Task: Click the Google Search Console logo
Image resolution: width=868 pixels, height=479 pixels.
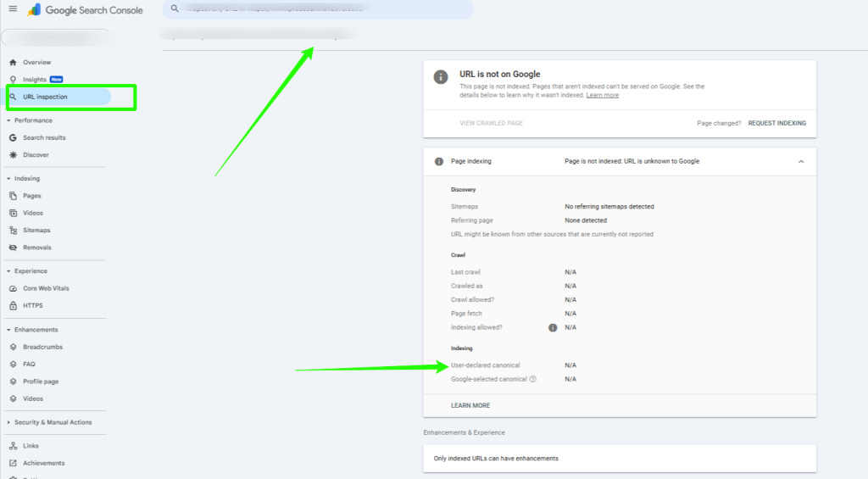Action: [x=85, y=10]
